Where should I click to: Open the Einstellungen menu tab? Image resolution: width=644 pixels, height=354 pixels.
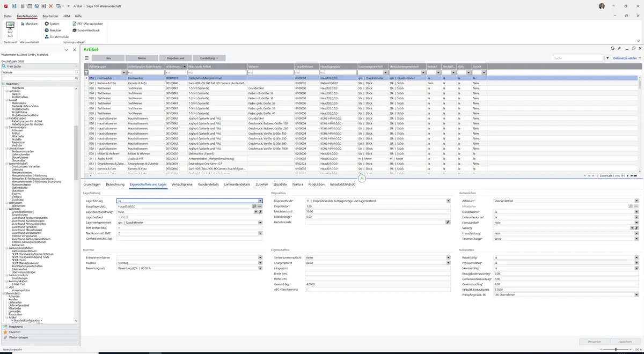coord(27,16)
